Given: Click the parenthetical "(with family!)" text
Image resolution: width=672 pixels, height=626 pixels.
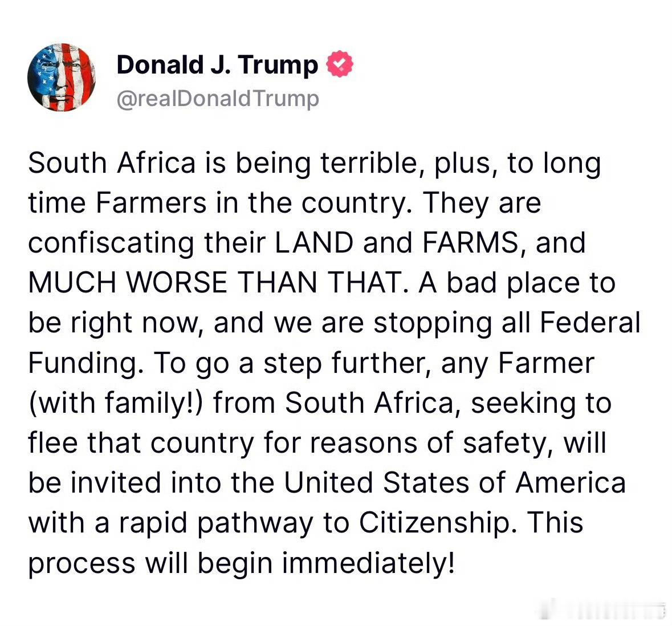Looking at the screenshot, I should 116,404.
